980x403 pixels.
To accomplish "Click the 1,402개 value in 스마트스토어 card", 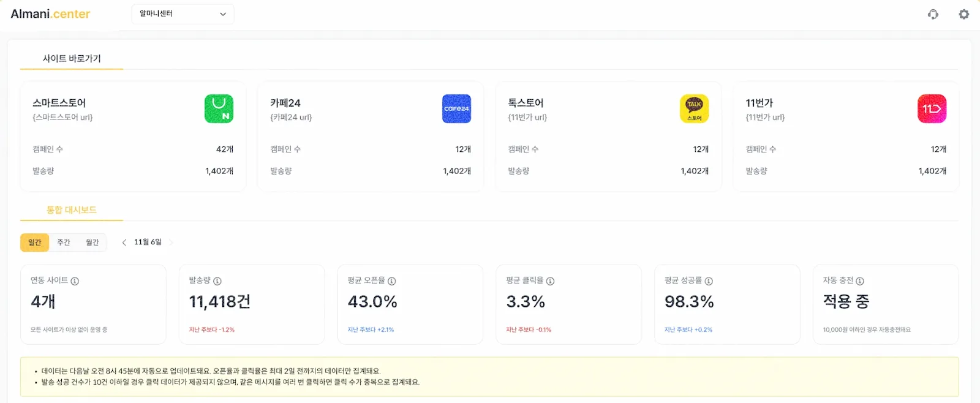I will (219, 171).
